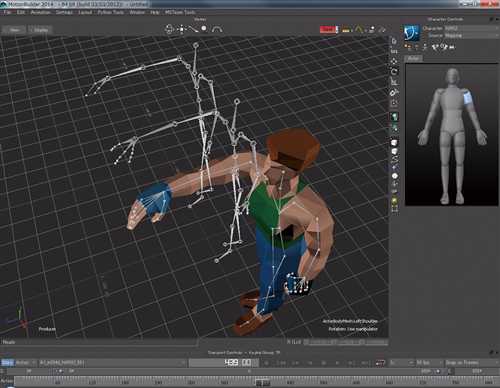This screenshot has width=500, height=388.
Task: Click the timeline playhead frame marker
Action: click(262, 382)
